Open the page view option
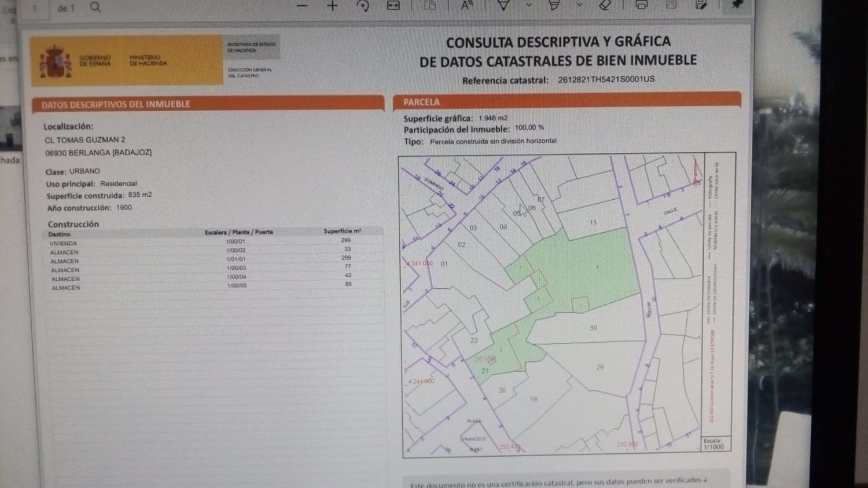This screenshot has width=868, height=488. click(430, 6)
